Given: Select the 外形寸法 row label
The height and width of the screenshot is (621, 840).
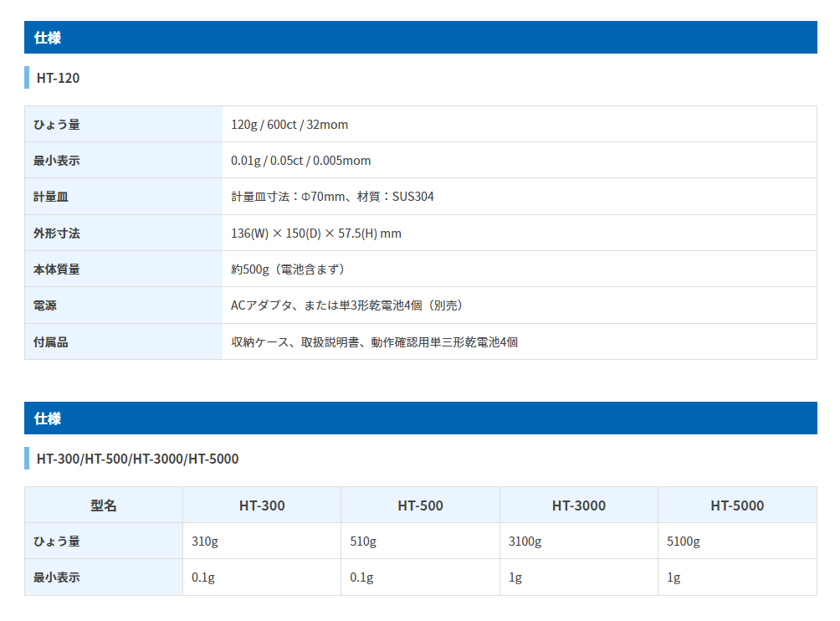Looking at the screenshot, I should coord(57,234).
